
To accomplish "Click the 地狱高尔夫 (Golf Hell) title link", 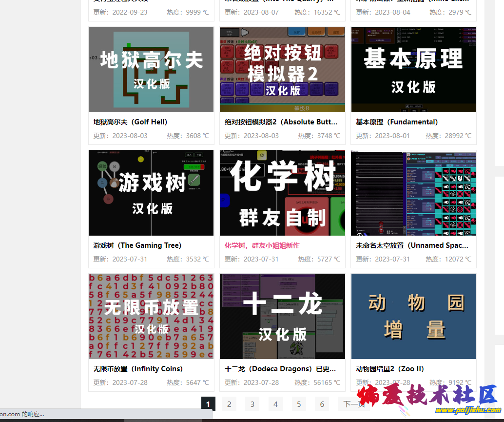I will tap(131, 122).
